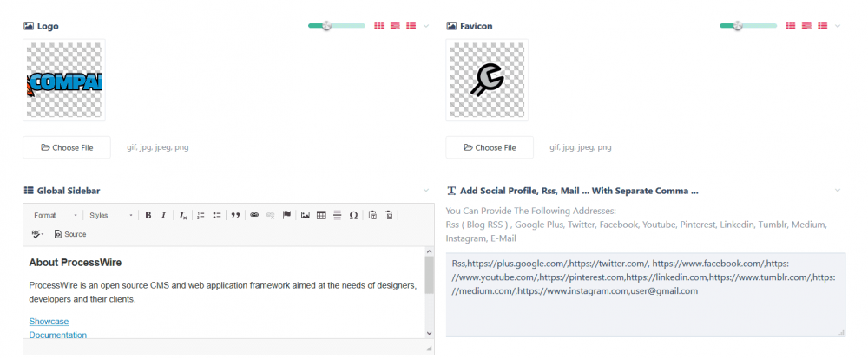Screen dimensions: 868x358
Task: Click the Remove Format icon
Action: point(182,216)
